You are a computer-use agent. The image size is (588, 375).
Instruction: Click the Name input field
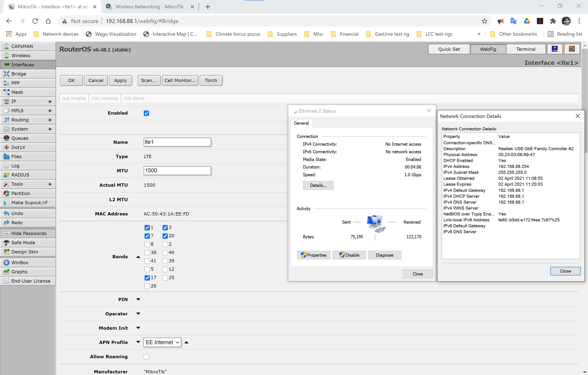coord(177,142)
